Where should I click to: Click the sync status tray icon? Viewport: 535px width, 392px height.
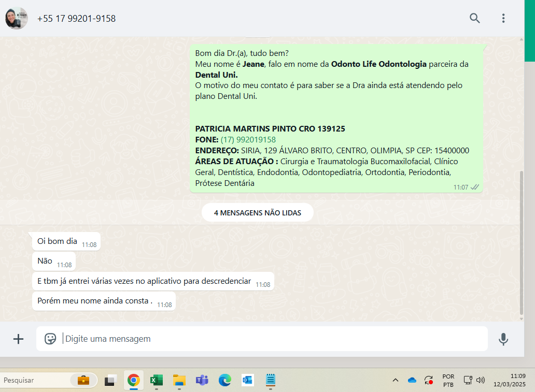tap(429, 380)
